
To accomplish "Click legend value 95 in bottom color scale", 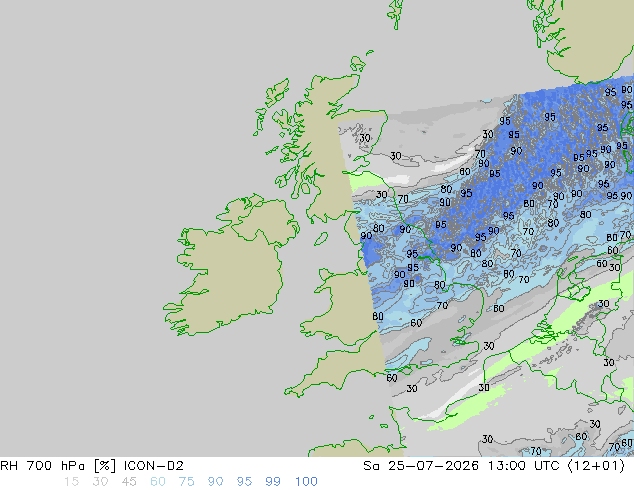I will point(244,482).
